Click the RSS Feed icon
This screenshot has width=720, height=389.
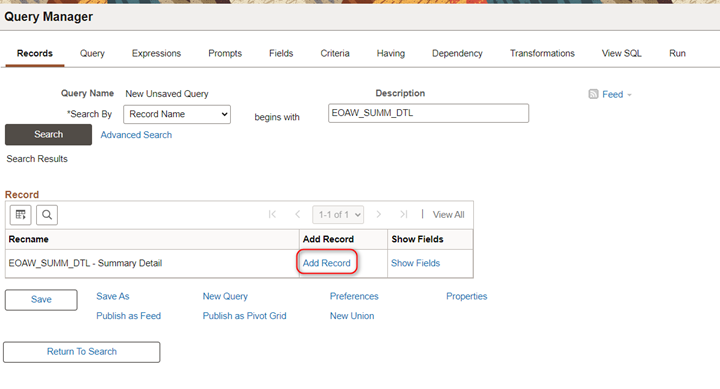click(x=593, y=94)
